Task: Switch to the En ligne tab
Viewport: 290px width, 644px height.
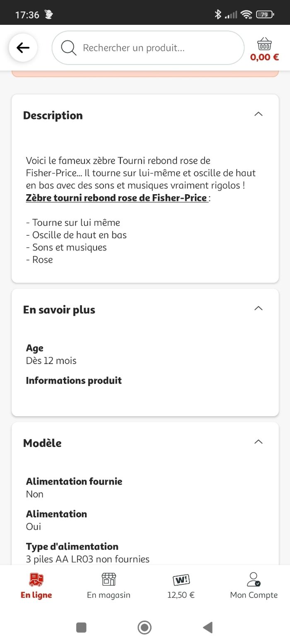Action: point(36,595)
